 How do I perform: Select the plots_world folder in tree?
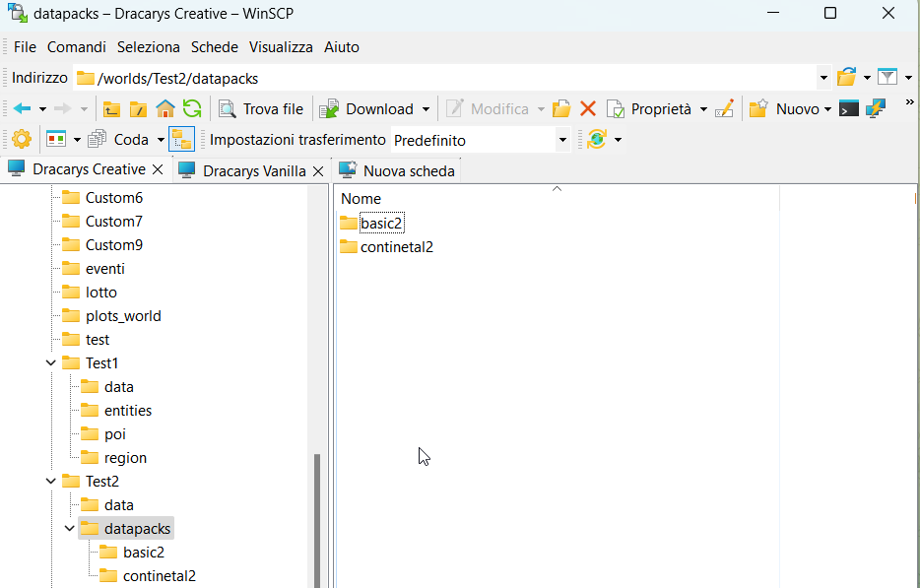122,316
